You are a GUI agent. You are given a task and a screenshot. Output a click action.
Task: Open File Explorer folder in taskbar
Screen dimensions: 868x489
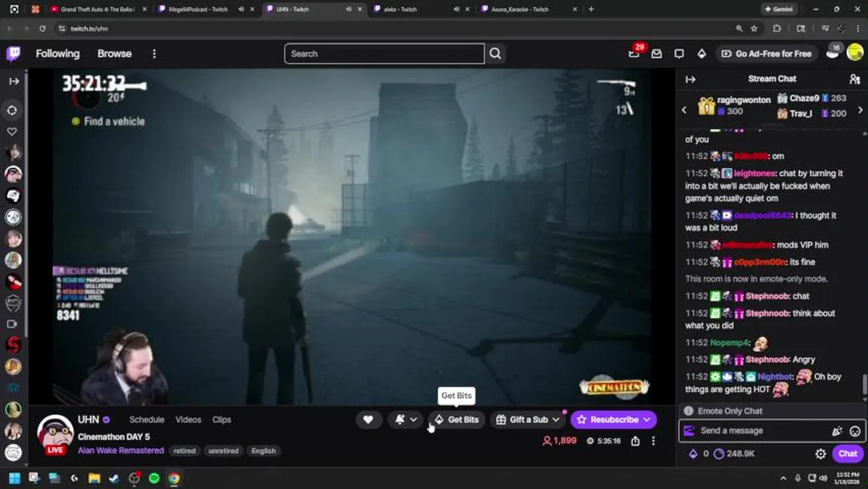(94, 478)
